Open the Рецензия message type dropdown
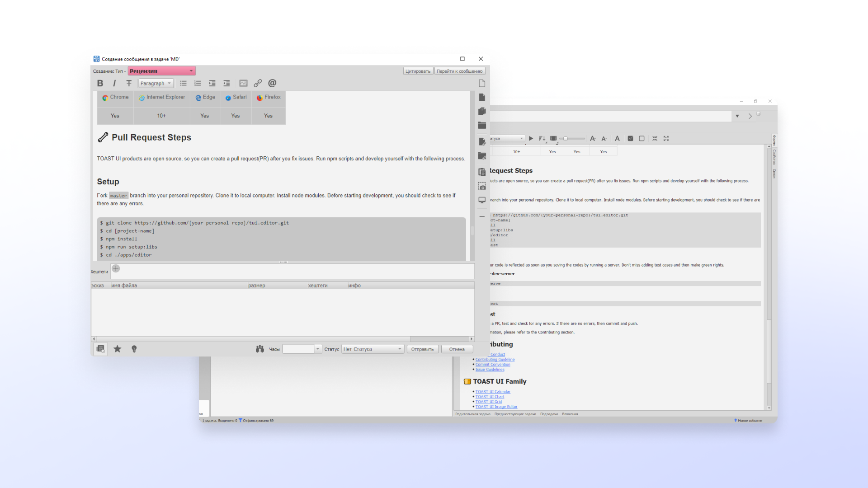The width and height of the screenshot is (868, 488). [162, 71]
